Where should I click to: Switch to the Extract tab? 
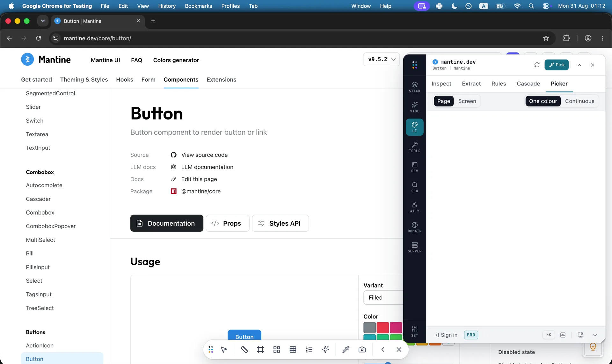[471, 84]
